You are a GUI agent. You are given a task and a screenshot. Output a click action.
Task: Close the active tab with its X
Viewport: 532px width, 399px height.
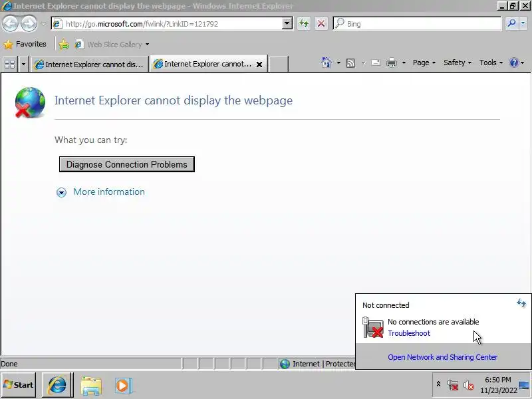point(259,64)
